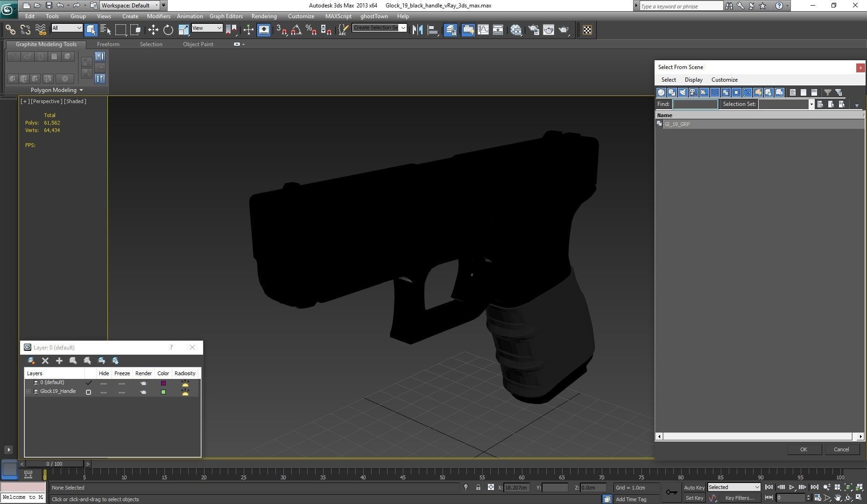Viewport: 867px width, 504px height.
Task: Switch to the Freeform ribbon tab
Action: click(108, 44)
